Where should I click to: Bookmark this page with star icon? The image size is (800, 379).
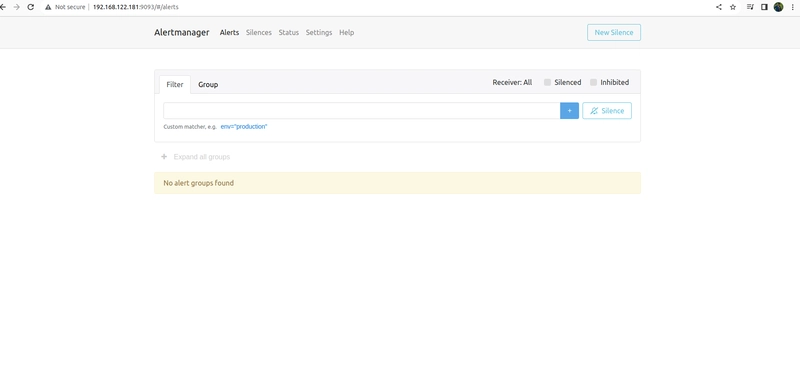[733, 7]
